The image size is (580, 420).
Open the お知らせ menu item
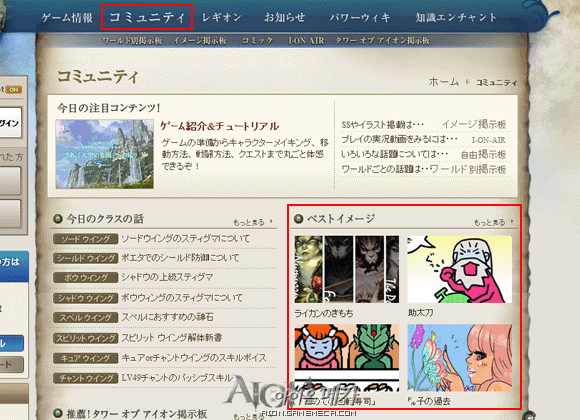(284, 17)
